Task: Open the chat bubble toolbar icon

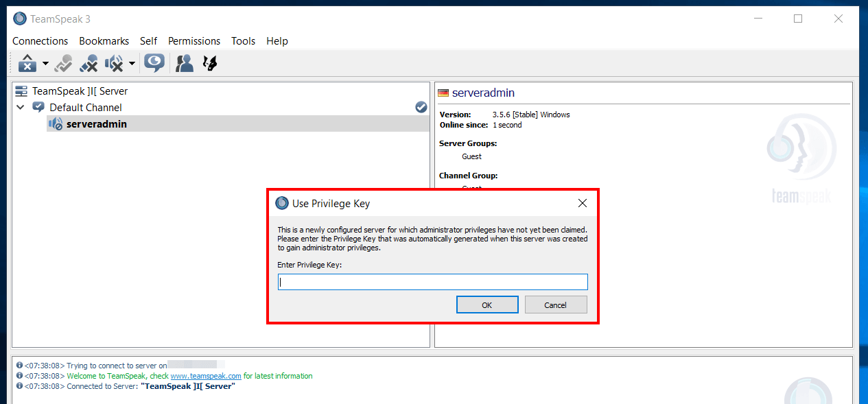Action: (x=154, y=64)
